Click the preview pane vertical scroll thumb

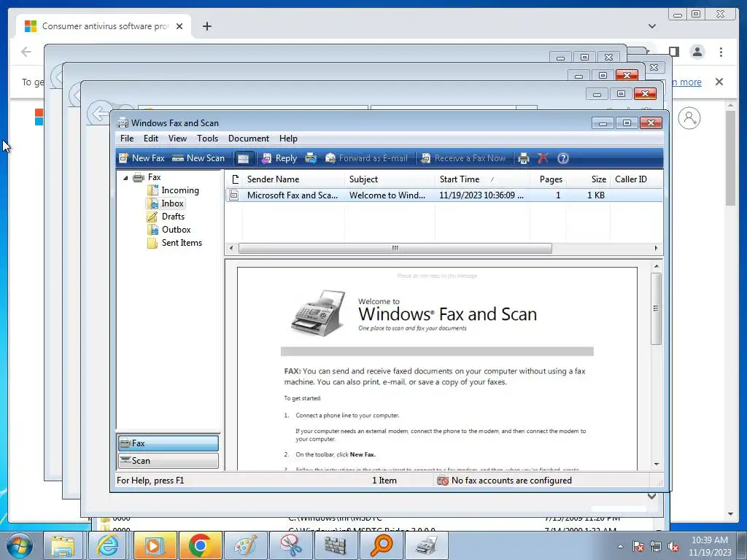[656, 308]
